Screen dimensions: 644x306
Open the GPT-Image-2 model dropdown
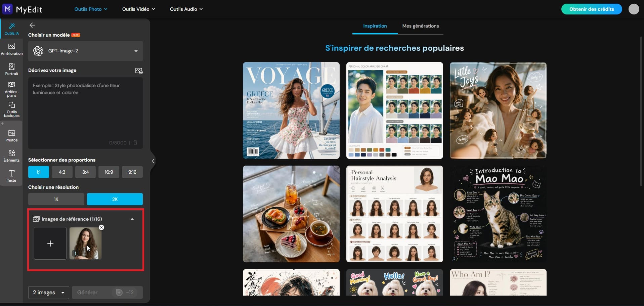(85, 51)
